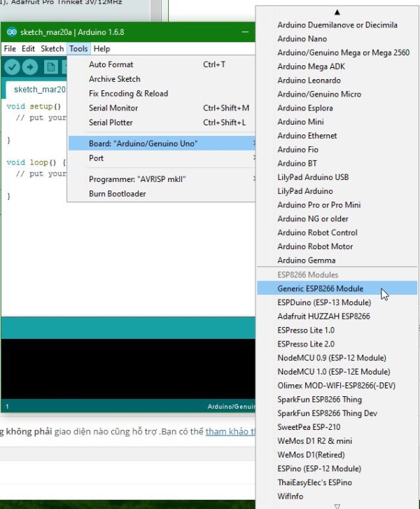Select Serial Monitor from Tools menu
420x509 pixels.
pos(113,108)
